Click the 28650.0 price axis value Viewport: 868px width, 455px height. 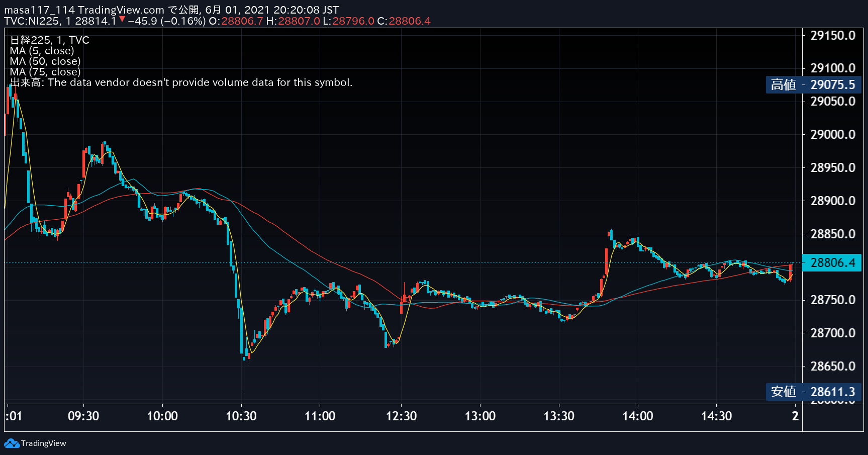click(833, 366)
